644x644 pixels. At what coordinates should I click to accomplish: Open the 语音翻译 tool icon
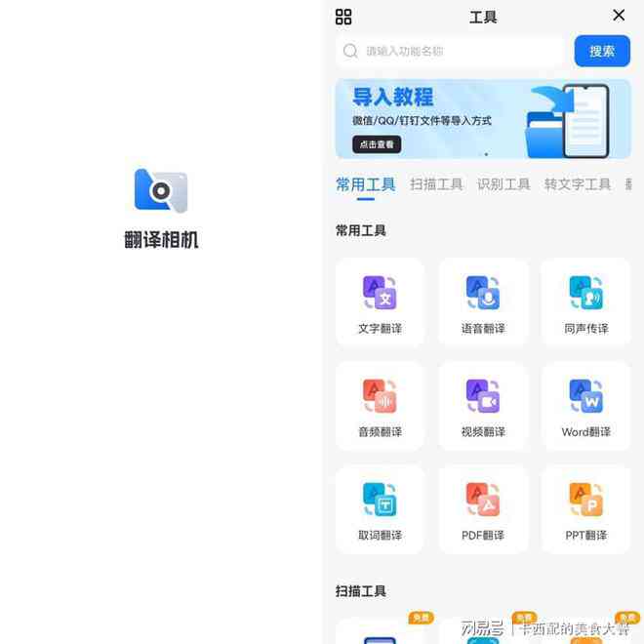point(483,293)
